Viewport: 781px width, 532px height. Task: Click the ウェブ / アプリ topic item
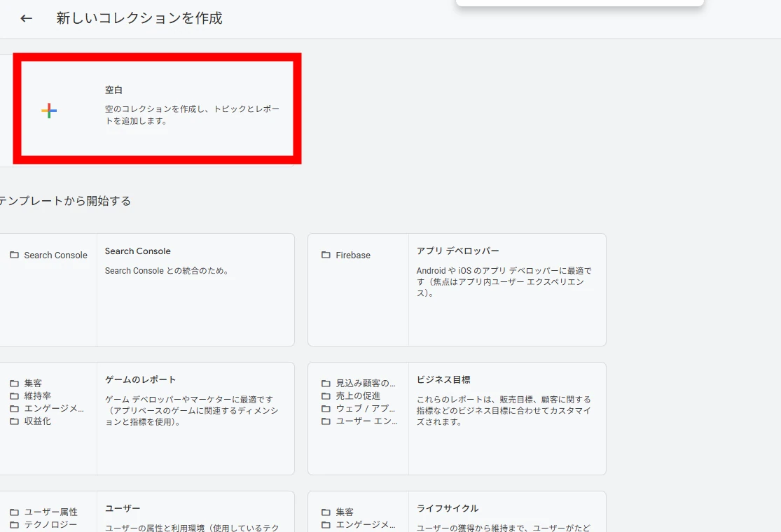[366, 409]
